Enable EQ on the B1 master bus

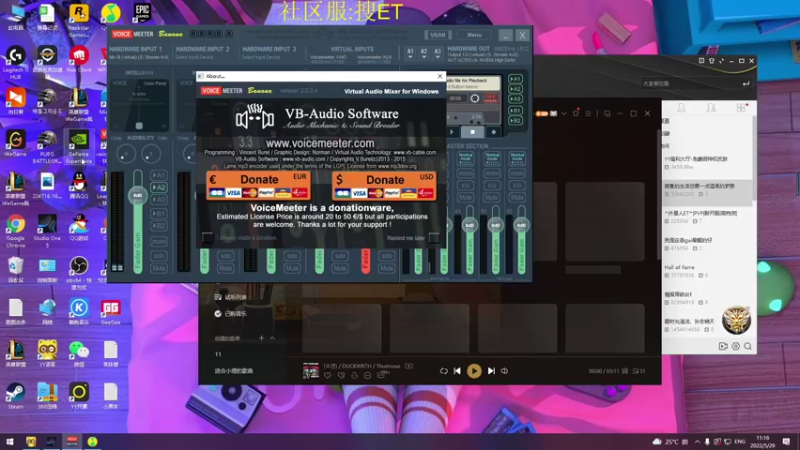[x=491, y=185]
